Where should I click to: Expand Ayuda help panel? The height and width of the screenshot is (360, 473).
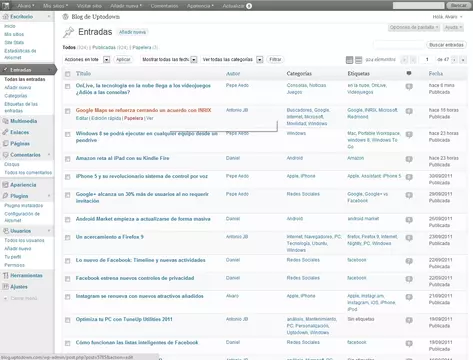[x=453, y=27]
